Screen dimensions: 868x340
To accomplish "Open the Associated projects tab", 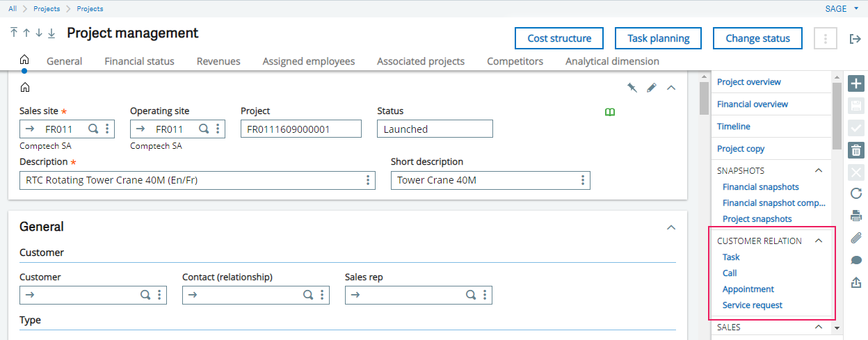I will pos(421,61).
